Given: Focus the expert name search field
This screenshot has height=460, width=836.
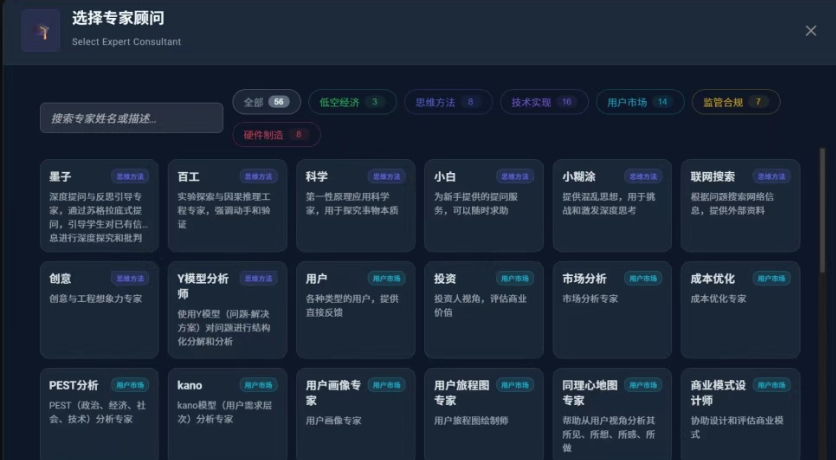Looking at the screenshot, I should click(x=131, y=118).
